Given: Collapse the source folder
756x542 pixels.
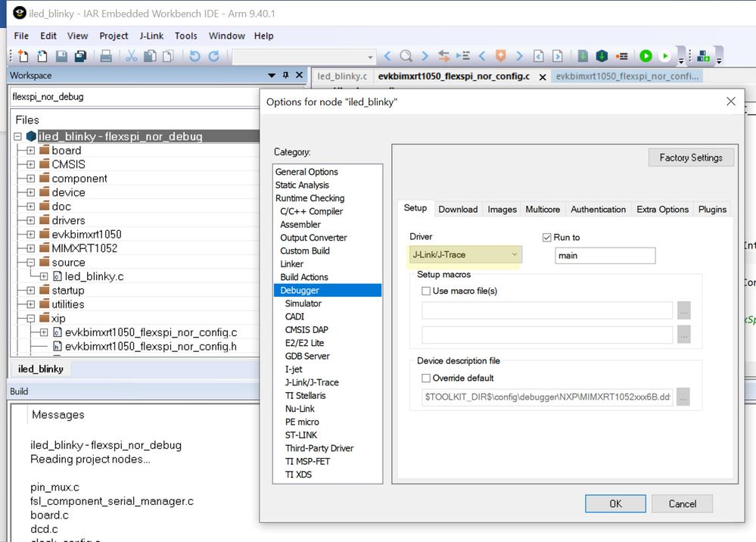Looking at the screenshot, I should pos(31,263).
